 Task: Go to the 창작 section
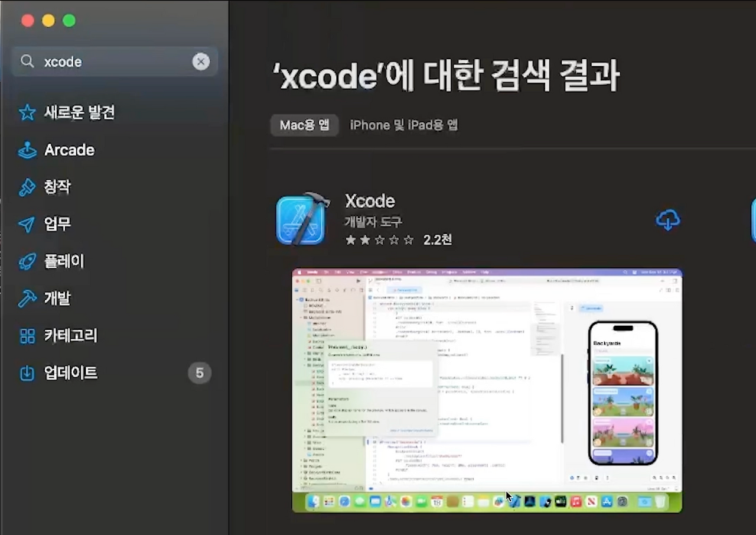(57, 187)
